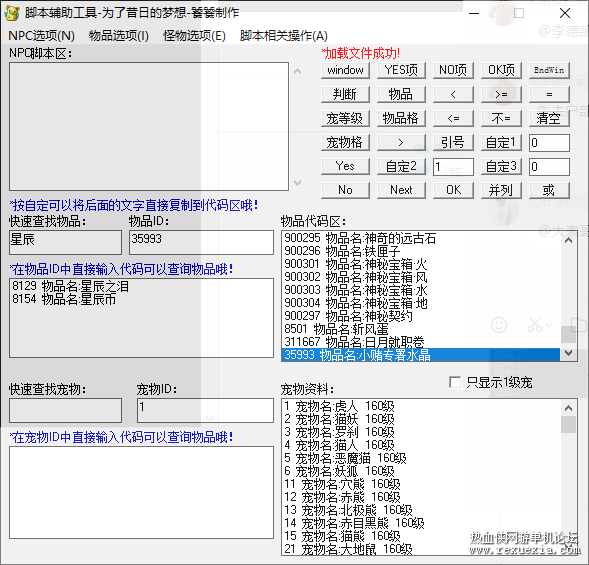This screenshot has height=565, width=589.
Task: Click scroll-up arrow in 宠物资料 list
Action: [568, 408]
